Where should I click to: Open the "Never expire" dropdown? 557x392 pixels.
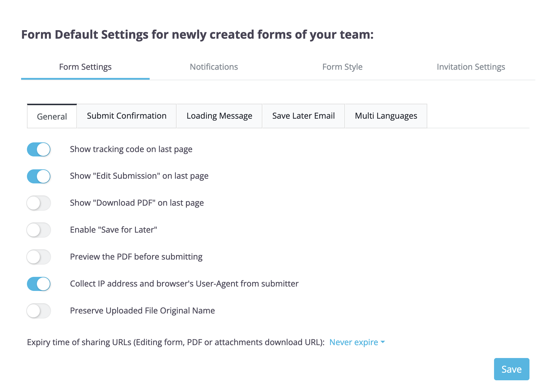(x=353, y=342)
